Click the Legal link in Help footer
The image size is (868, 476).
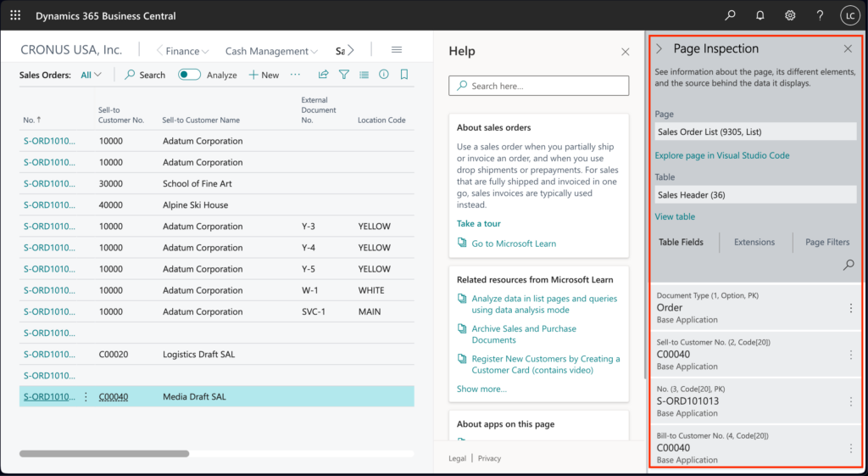pyautogui.click(x=457, y=458)
